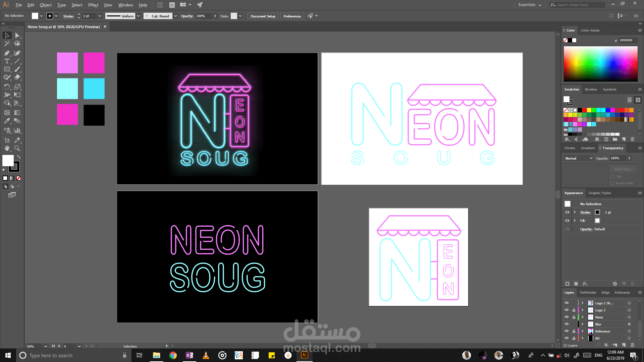Toggle the Stroke attribute visibility eye

(x=567, y=212)
